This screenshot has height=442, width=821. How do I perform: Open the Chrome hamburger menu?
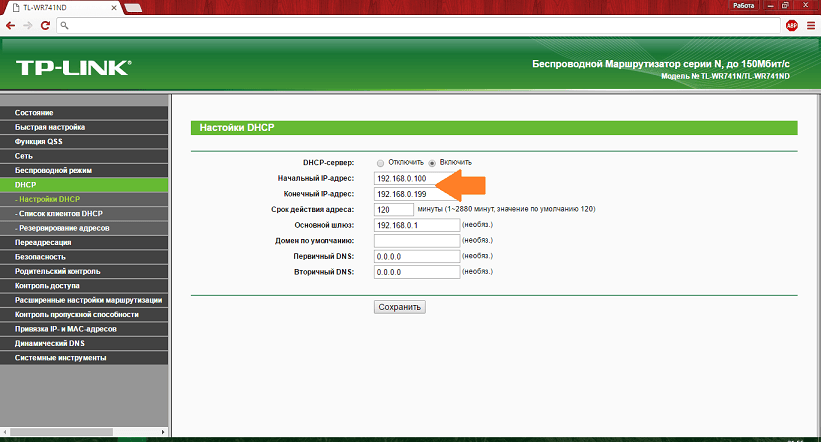(810, 25)
